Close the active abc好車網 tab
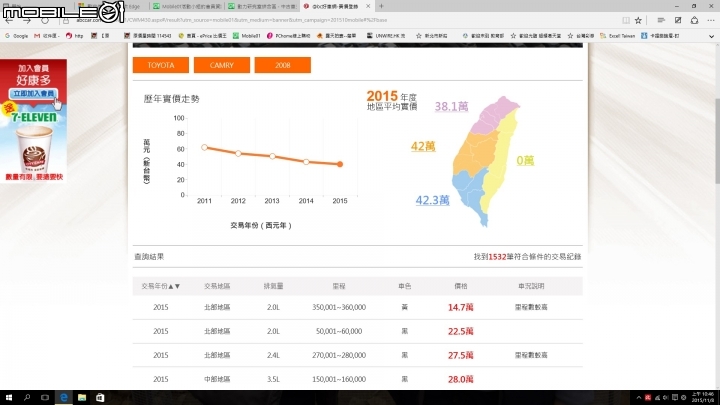 (368, 6)
